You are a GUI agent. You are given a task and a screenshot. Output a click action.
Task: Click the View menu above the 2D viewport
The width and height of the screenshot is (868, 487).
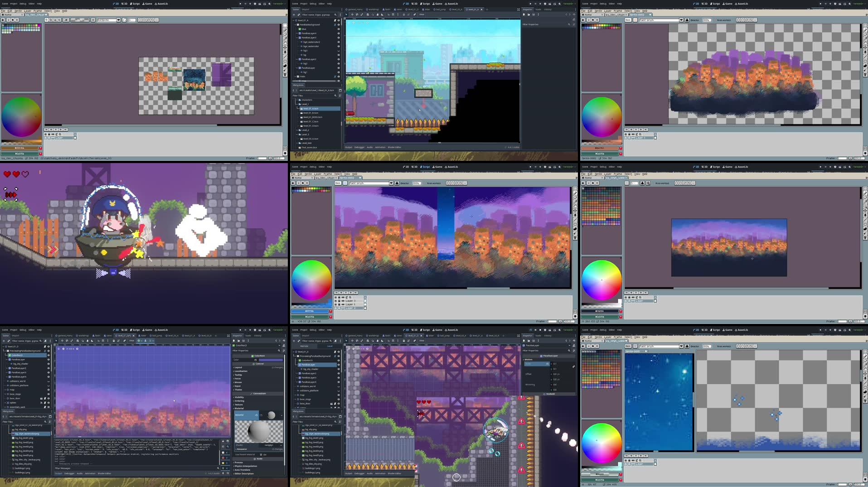tap(421, 14)
